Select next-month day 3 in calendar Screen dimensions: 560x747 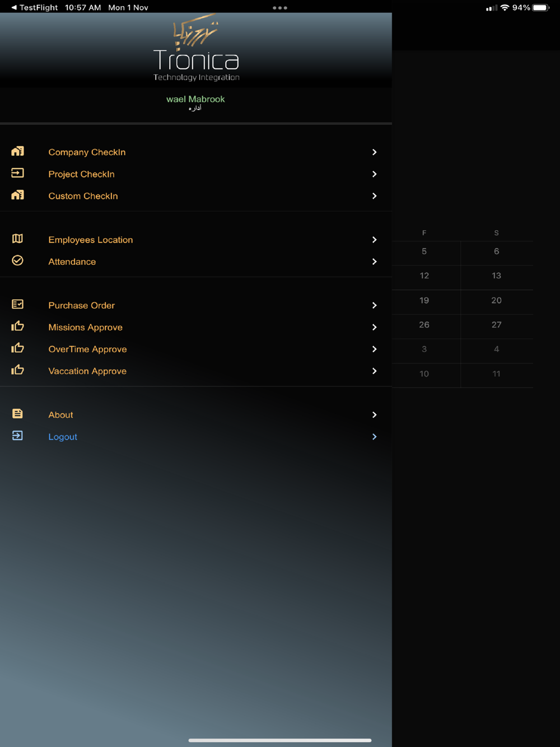pyautogui.click(x=424, y=349)
